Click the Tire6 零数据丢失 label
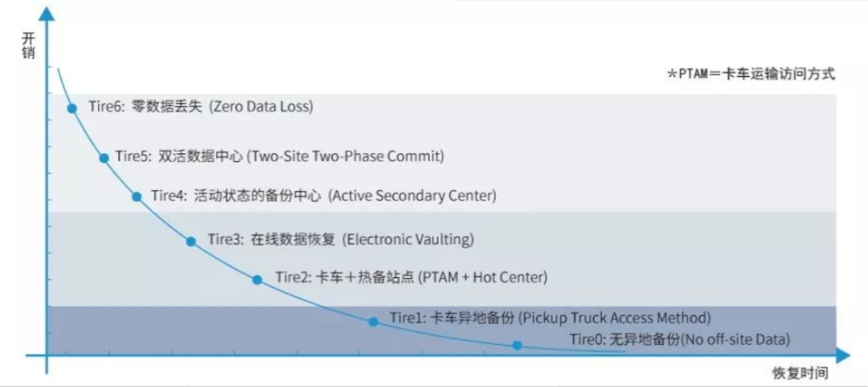868x387 pixels. 201,107
